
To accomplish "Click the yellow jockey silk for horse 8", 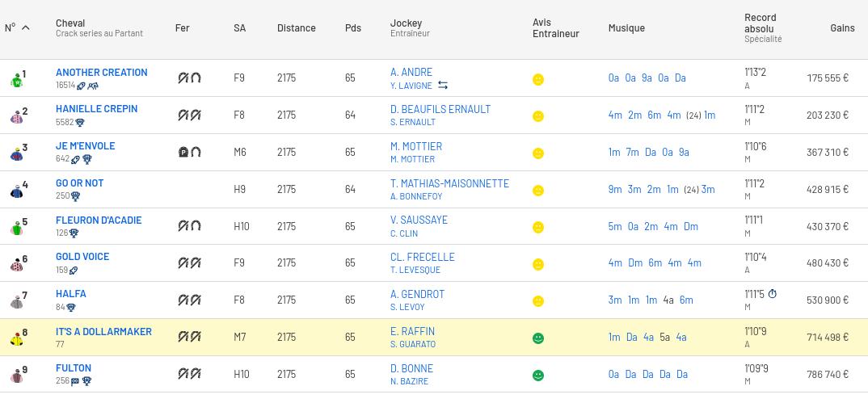I will (16, 339).
